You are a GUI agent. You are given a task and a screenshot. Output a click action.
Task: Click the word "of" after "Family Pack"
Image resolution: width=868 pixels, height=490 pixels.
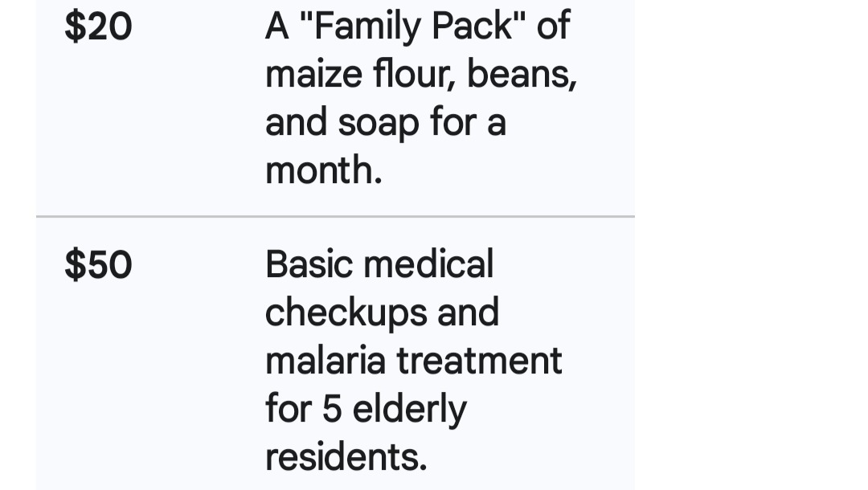[x=553, y=27]
